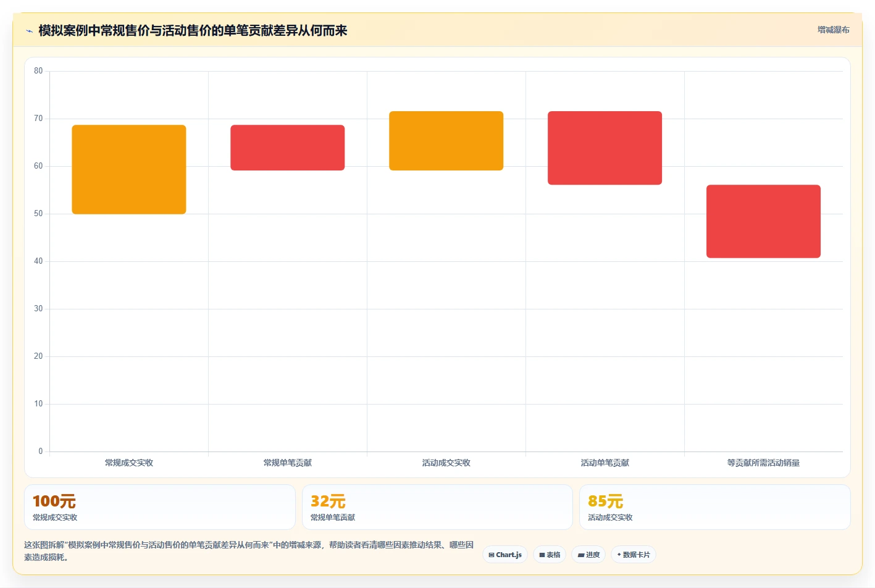
Task: Click the chart heading 模拟案例中常规售价与活动售价
Action: pyautogui.click(x=193, y=31)
